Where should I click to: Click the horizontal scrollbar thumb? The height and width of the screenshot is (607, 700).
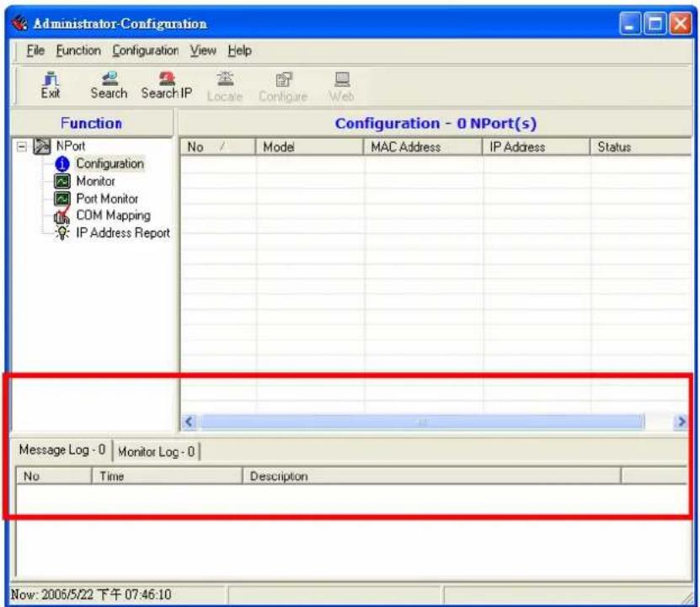(x=422, y=421)
